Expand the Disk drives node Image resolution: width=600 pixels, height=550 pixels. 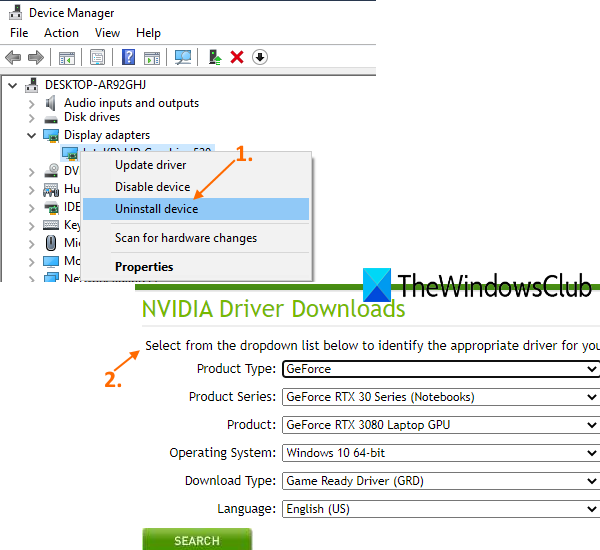point(31,118)
